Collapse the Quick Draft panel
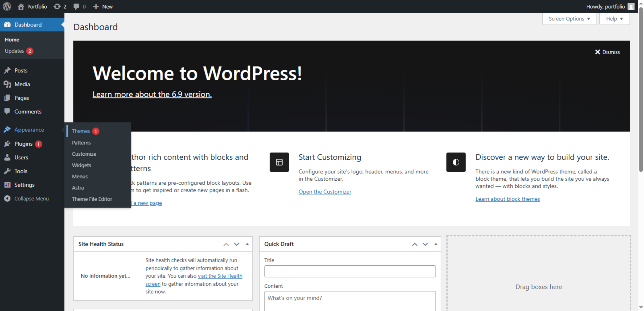The height and width of the screenshot is (311, 644). tap(436, 244)
